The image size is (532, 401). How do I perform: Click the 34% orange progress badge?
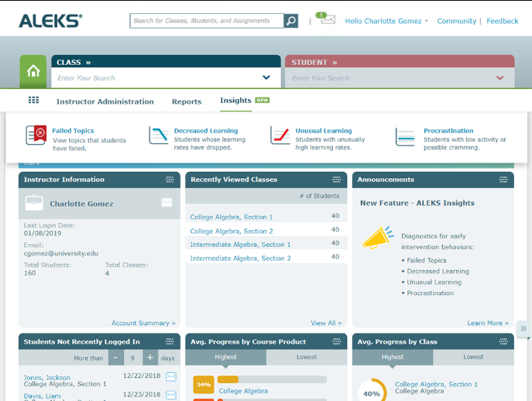point(204,385)
